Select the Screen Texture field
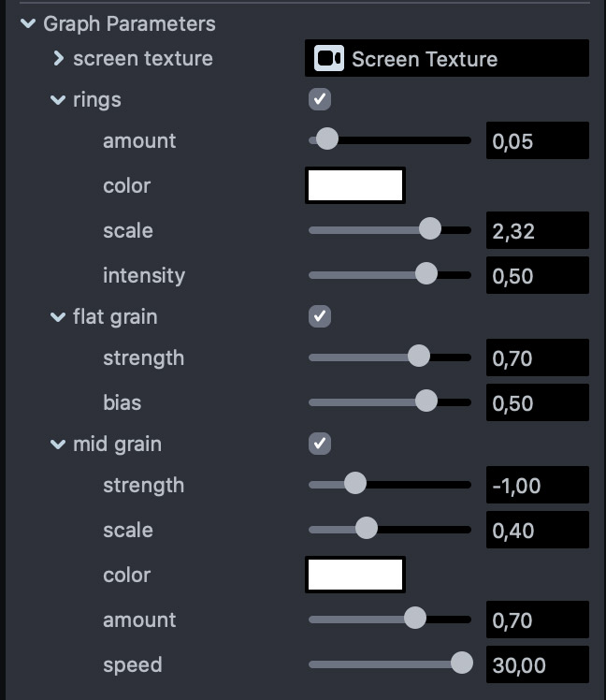This screenshot has width=606, height=700. (x=447, y=58)
